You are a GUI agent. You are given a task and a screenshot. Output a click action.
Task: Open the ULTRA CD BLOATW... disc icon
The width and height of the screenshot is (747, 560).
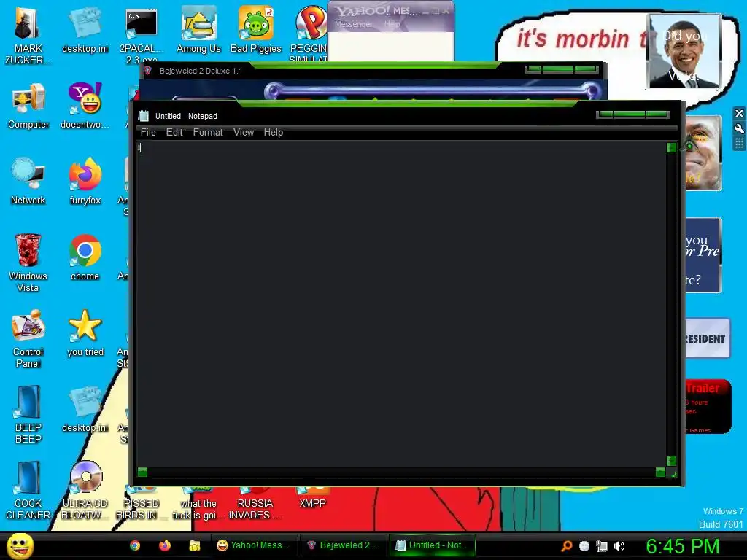pos(85,491)
